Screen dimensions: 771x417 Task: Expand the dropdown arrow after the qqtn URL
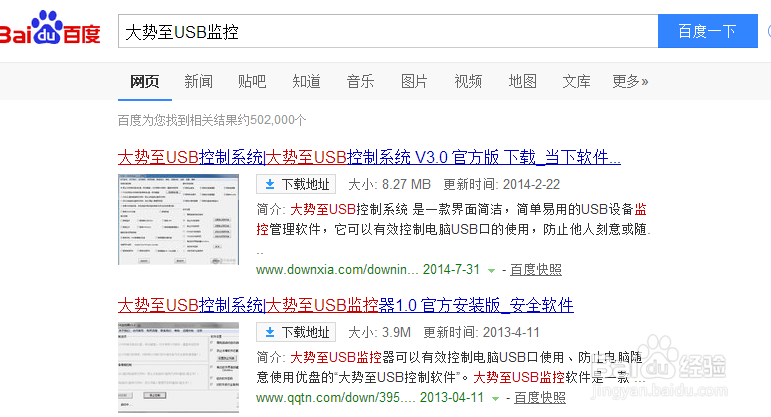tap(495, 398)
